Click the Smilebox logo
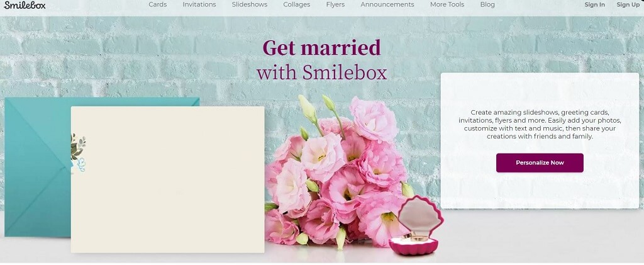The width and height of the screenshot is (644, 265). tap(25, 5)
